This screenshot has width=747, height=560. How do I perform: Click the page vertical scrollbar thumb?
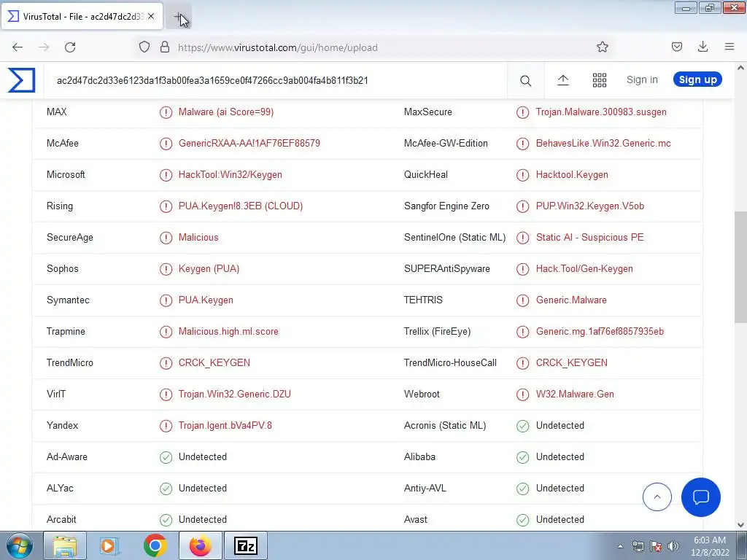[x=740, y=267]
